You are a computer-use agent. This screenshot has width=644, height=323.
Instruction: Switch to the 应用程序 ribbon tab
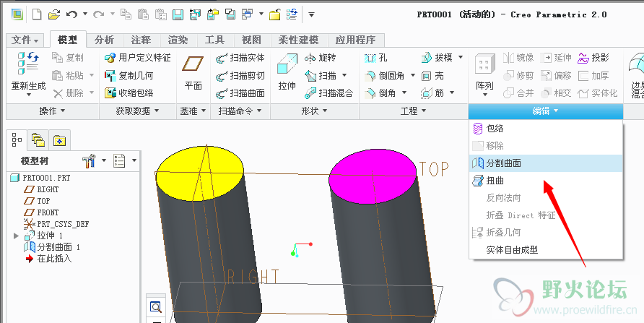pos(356,40)
